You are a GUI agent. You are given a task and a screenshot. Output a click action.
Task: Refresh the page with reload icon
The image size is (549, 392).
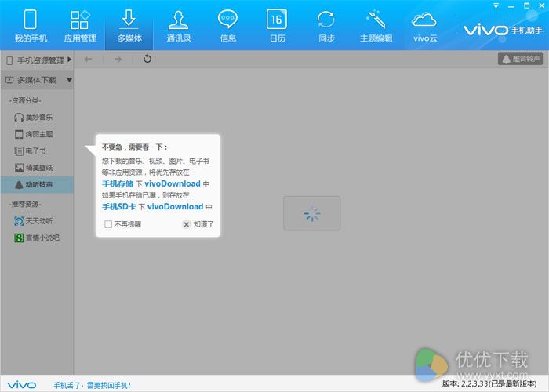[x=147, y=59]
